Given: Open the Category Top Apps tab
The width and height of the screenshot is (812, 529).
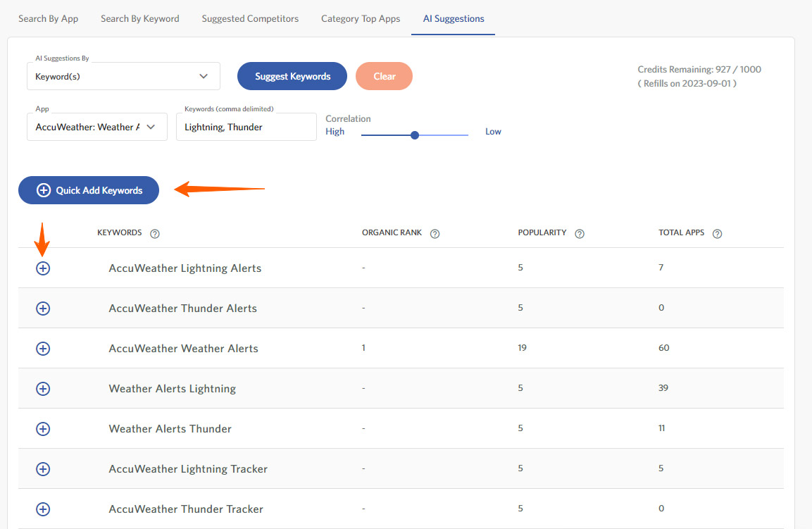Looking at the screenshot, I should [x=361, y=18].
